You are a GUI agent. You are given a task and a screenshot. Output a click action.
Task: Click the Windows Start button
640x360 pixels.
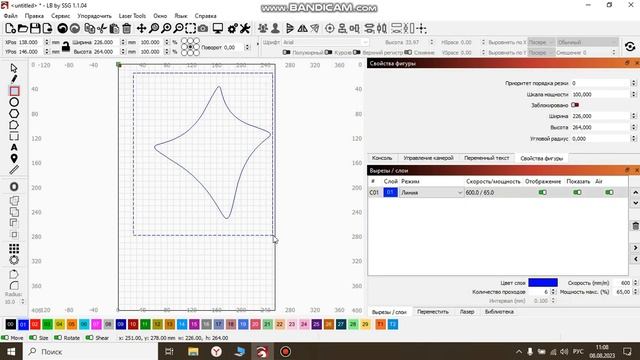[11, 351]
